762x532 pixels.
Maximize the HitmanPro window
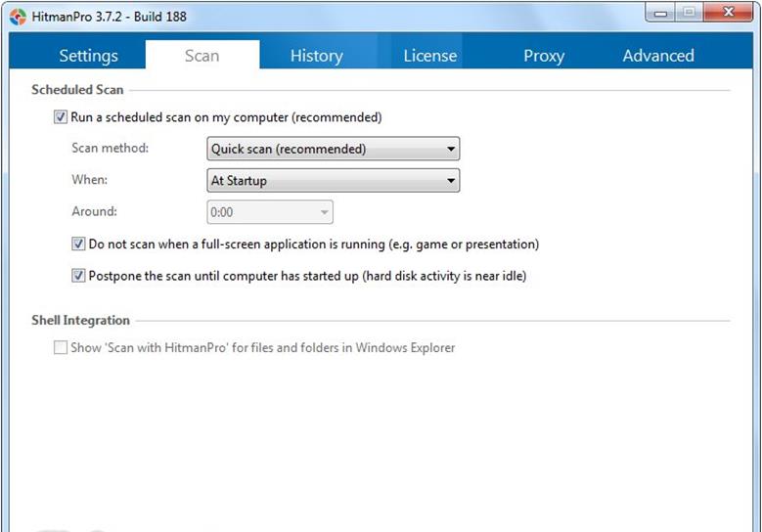click(x=689, y=13)
